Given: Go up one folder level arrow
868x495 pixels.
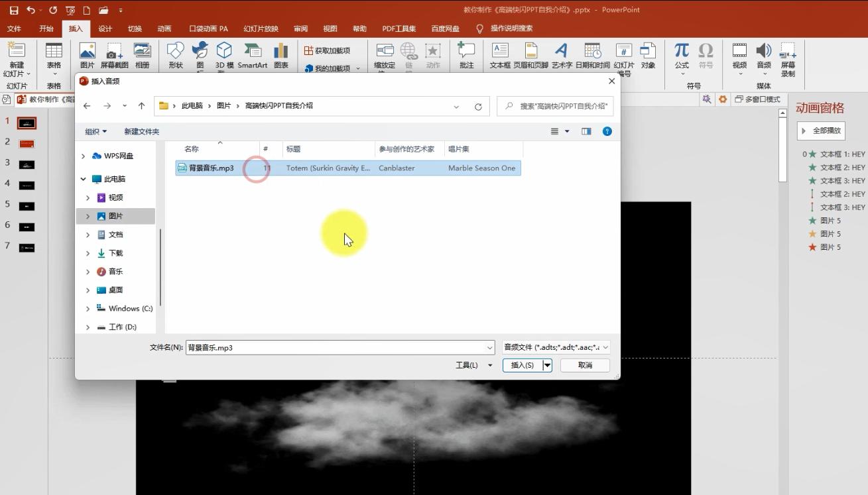Looking at the screenshot, I should (141, 106).
